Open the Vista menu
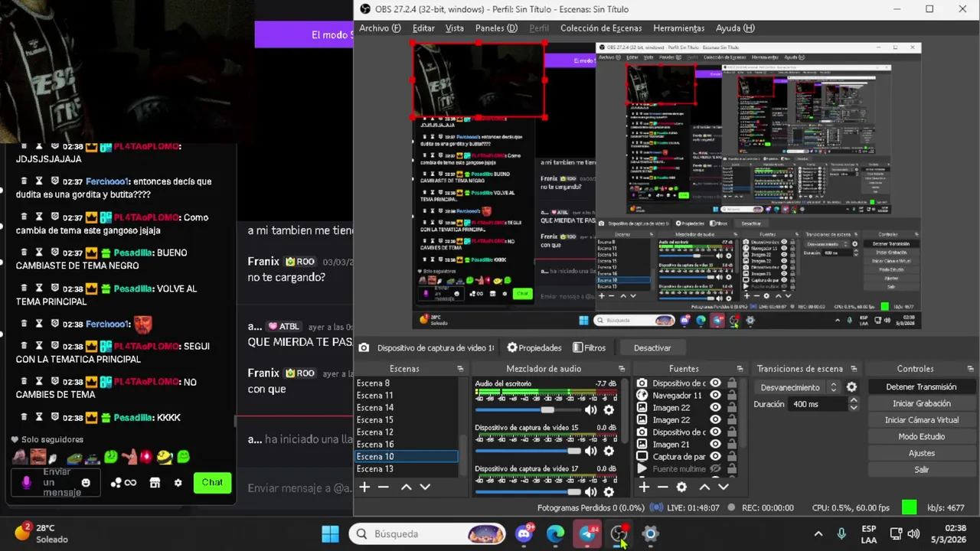Screen dimensions: 980x551 [455, 28]
